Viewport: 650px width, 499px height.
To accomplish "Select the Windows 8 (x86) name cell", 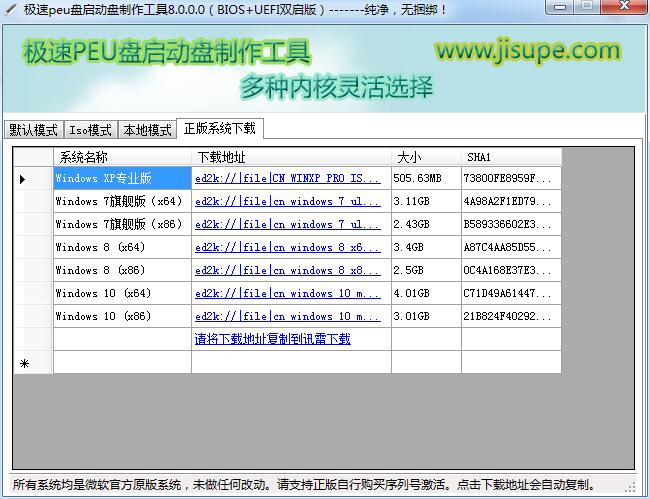I will (x=122, y=270).
